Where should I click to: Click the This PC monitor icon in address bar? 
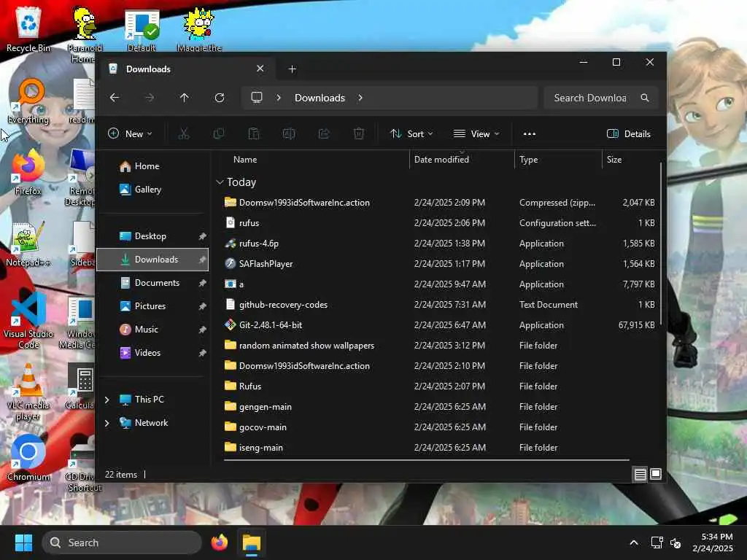pos(257,98)
